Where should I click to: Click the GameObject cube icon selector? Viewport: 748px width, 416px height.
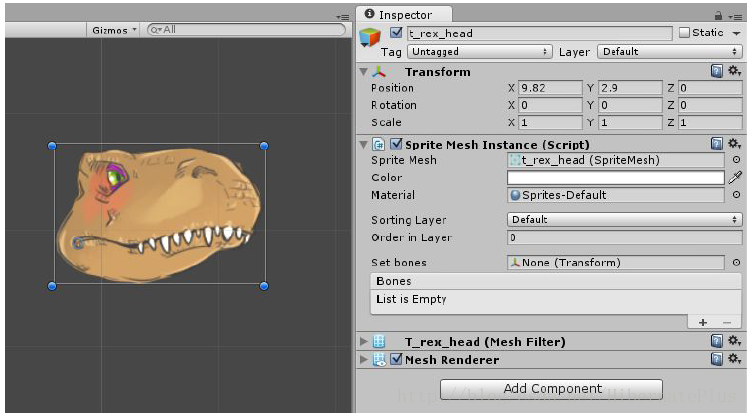370,37
